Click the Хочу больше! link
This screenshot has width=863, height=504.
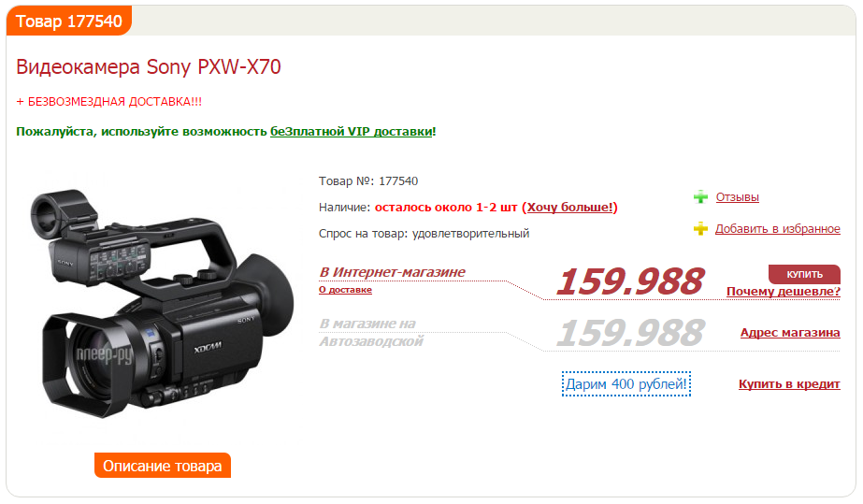(x=569, y=208)
